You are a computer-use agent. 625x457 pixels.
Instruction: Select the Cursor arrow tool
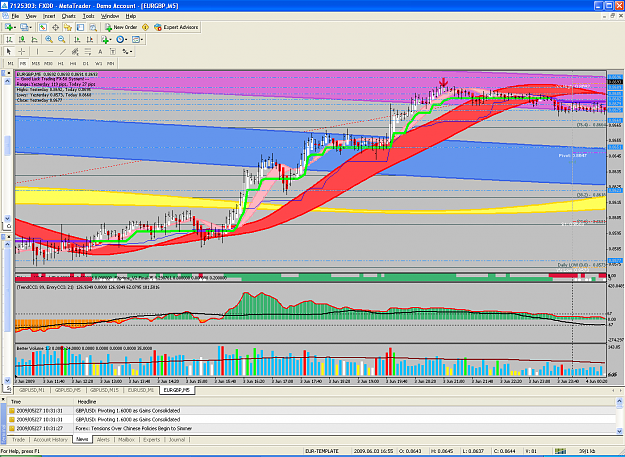pyautogui.click(x=9, y=51)
